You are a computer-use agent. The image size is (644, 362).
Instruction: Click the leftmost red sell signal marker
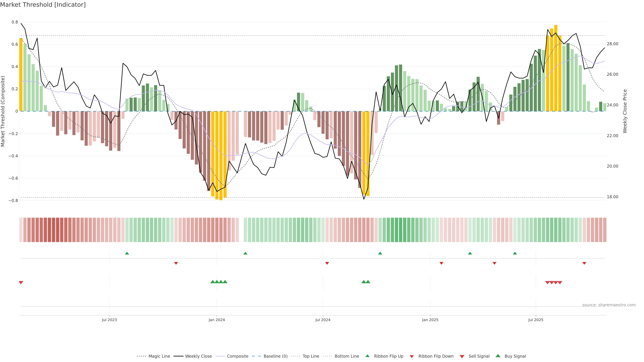tap(21, 283)
